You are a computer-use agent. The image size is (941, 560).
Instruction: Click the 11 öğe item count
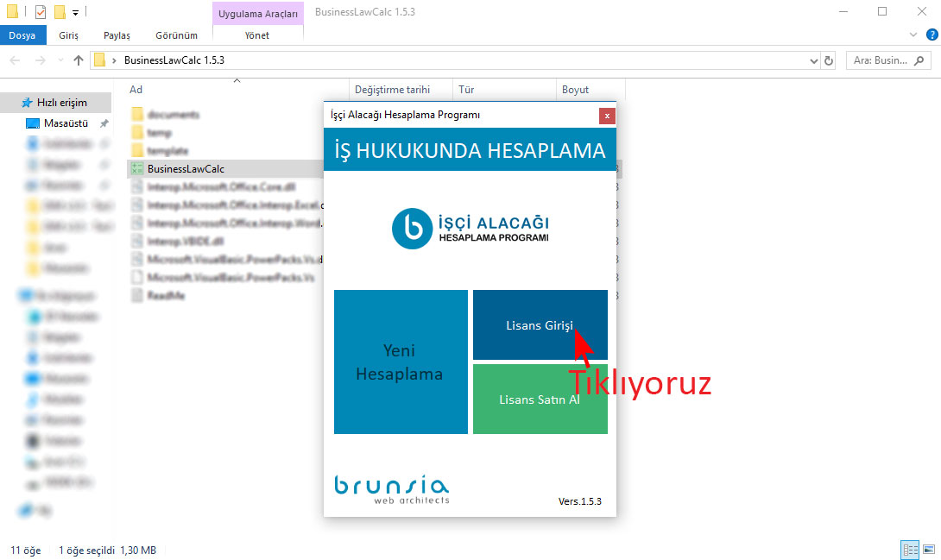pos(26,550)
